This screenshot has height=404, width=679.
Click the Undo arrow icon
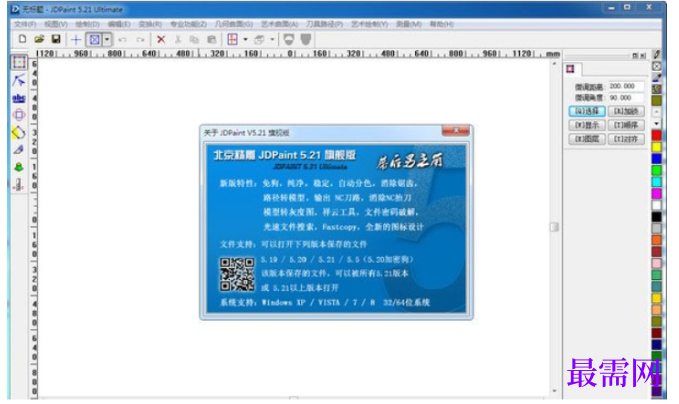[x=123, y=40]
